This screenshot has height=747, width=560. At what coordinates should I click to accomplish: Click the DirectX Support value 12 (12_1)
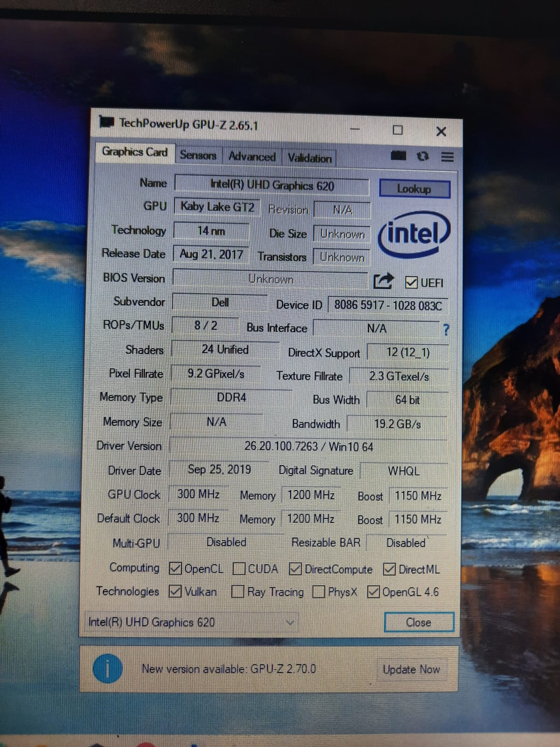[x=408, y=352]
